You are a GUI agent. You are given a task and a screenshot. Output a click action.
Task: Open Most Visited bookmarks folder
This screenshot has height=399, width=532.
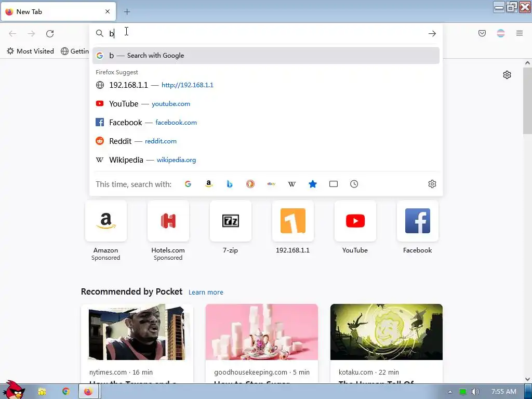tap(31, 51)
